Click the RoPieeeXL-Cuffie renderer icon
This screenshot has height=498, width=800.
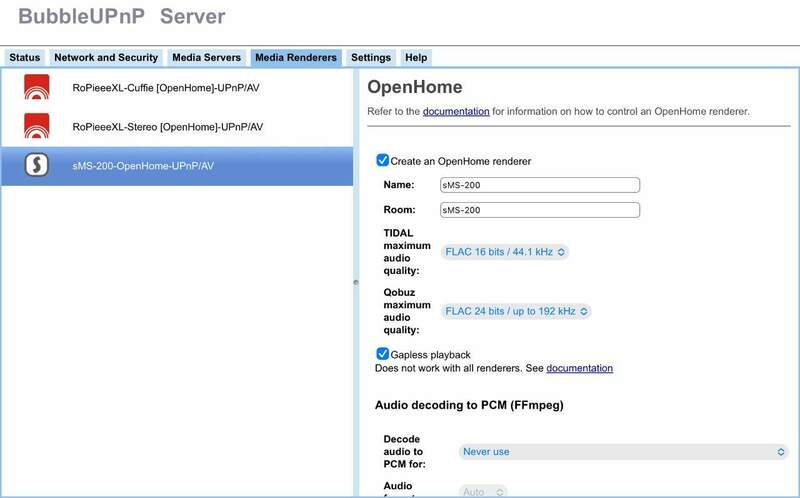click(37, 87)
